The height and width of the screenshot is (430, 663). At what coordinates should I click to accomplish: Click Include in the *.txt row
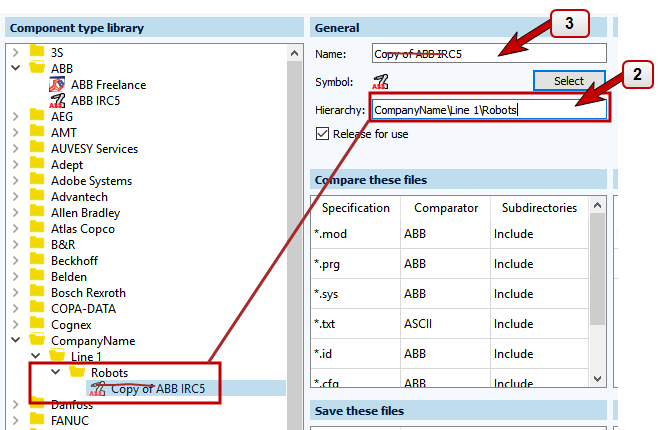[x=539, y=324]
